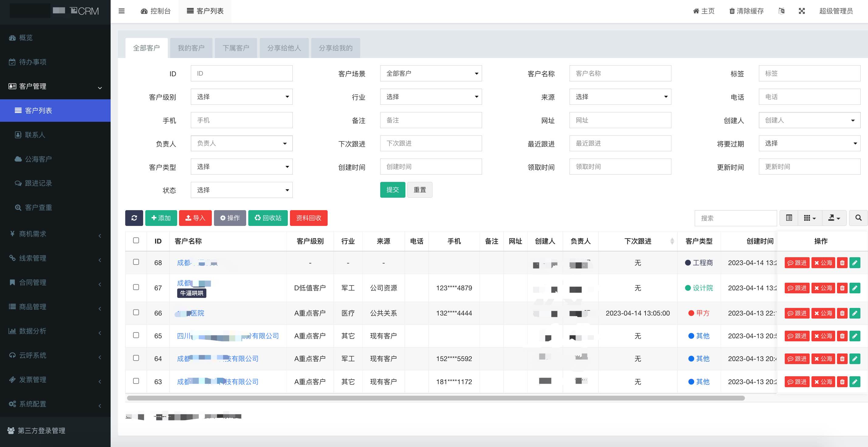Open the 行业 select dropdown

coord(431,97)
